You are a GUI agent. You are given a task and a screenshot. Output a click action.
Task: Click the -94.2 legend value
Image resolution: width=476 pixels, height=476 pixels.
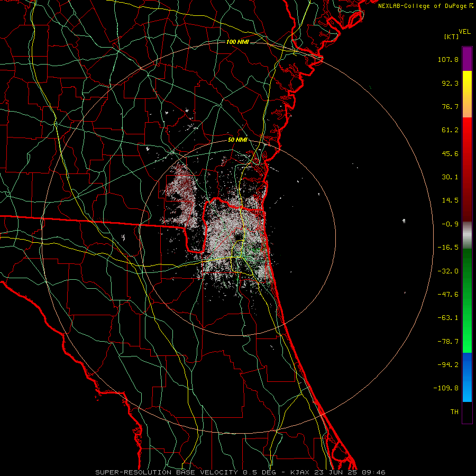tap(448, 364)
